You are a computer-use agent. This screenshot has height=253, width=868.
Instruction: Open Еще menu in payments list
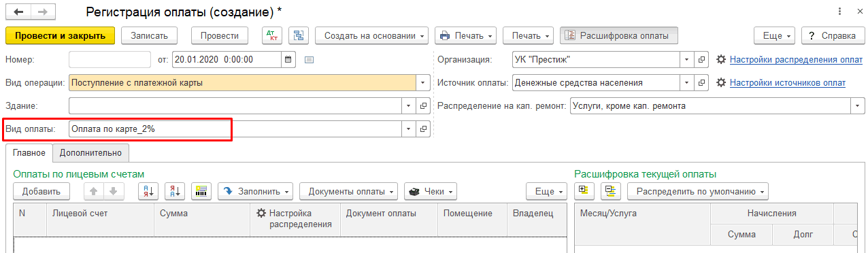(547, 192)
